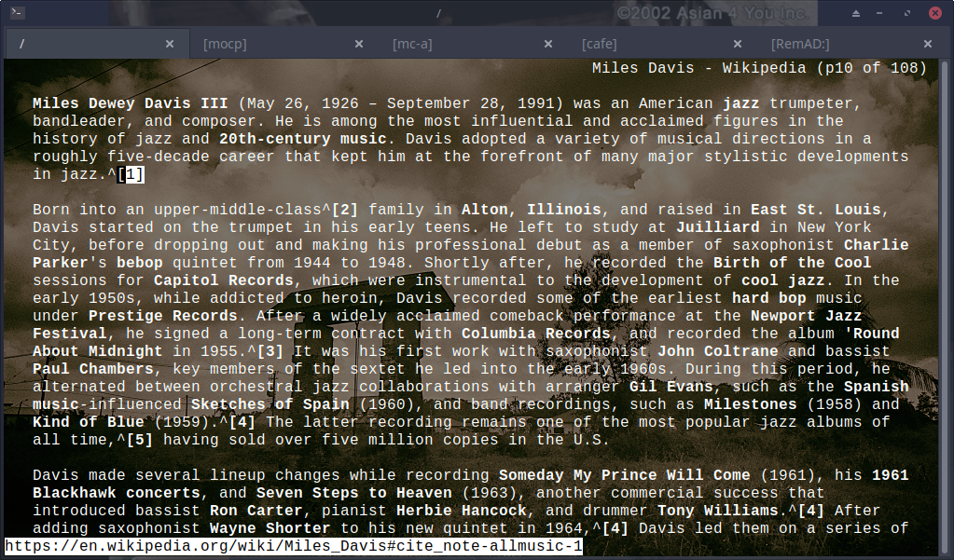Close the terminal window with the red button
954x560 pixels.
935,13
